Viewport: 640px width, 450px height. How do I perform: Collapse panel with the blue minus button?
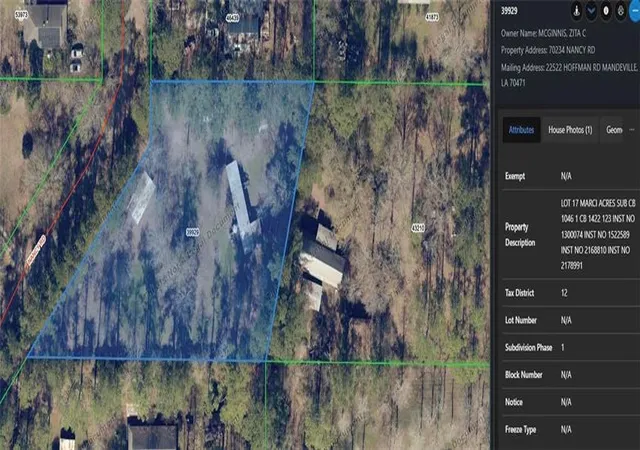point(635,11)
